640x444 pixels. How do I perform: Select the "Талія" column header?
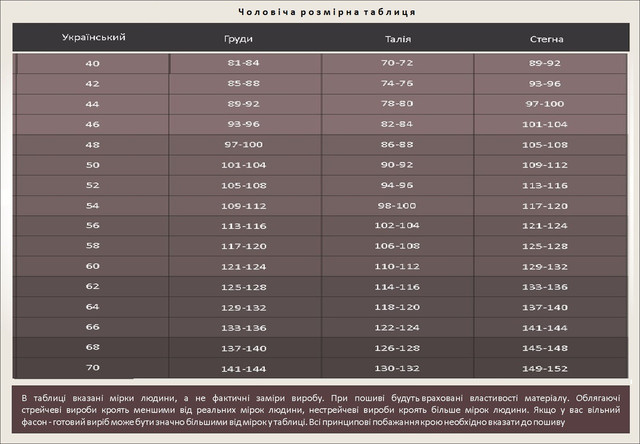pyautogui.click(x=398, y=39)
